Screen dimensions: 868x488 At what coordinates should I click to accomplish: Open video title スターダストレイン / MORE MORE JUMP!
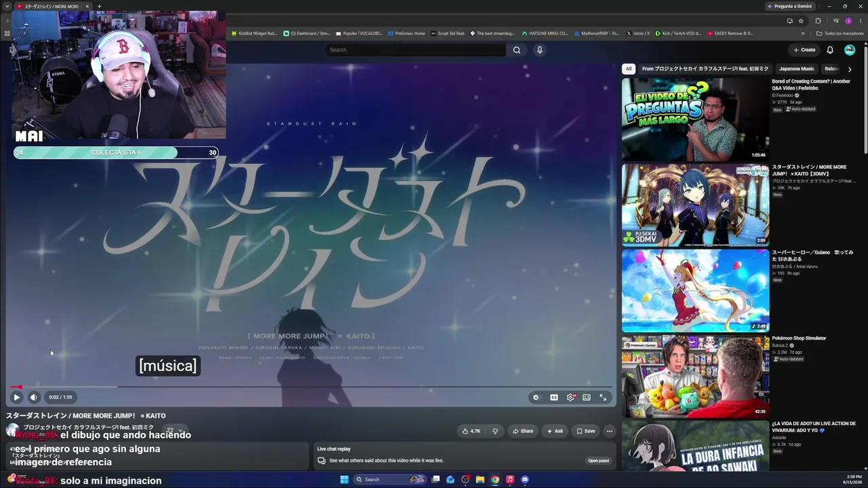pyautogui.click(x=86, y=415)
